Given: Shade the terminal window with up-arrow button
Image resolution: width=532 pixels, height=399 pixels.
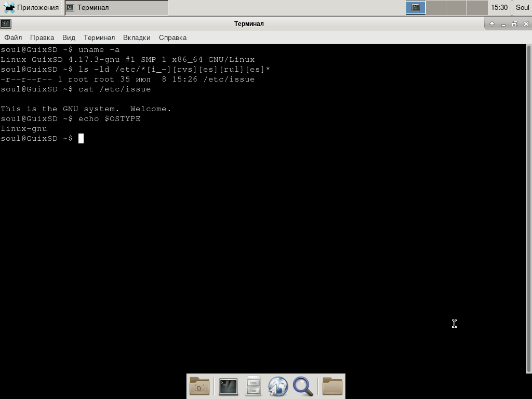Looking at the screenshot, I should 492,24.
